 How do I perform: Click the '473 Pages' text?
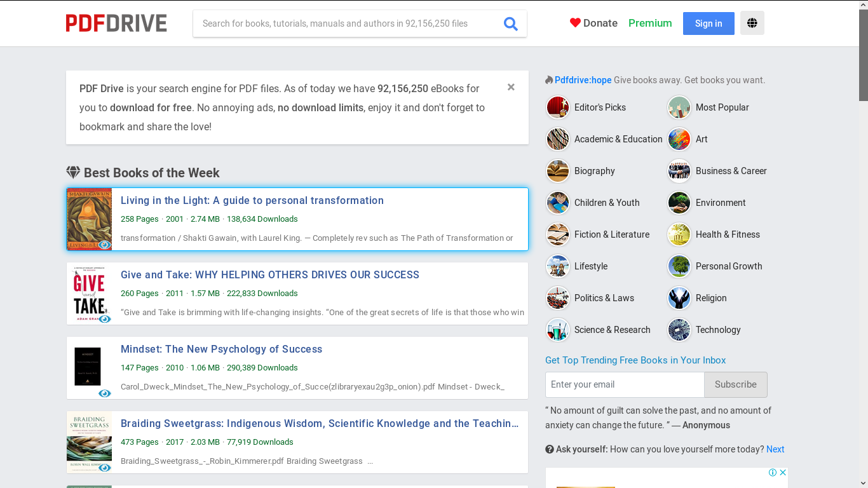(x=140, y=442)
